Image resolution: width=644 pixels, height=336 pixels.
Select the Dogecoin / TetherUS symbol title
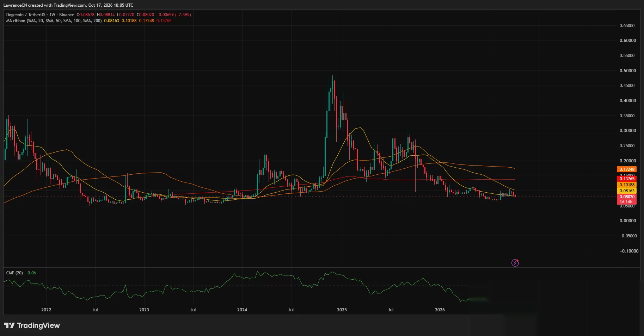26,15
